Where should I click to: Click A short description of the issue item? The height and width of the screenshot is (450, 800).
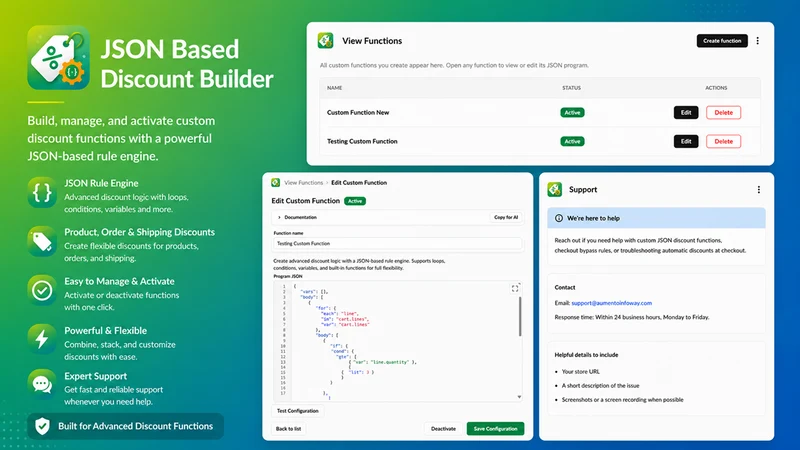[600, 386]
